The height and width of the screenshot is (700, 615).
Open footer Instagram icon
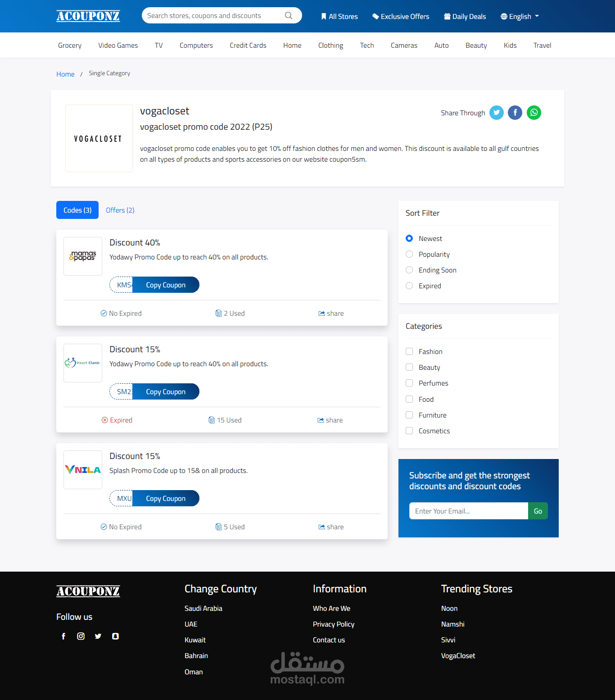tap(81, 636)
